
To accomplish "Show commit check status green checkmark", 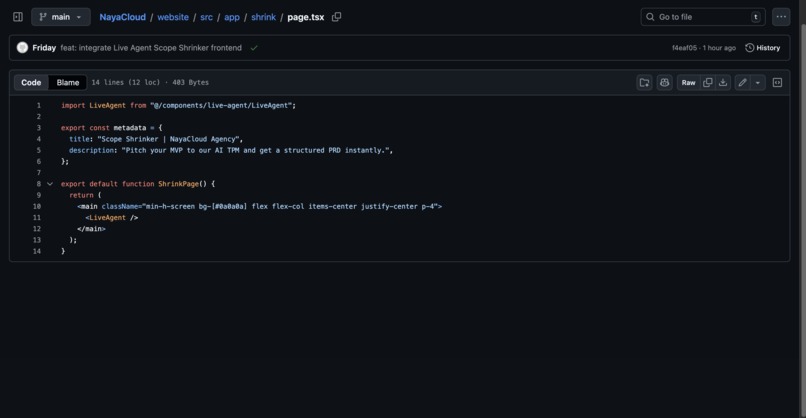I will [254, 48].
